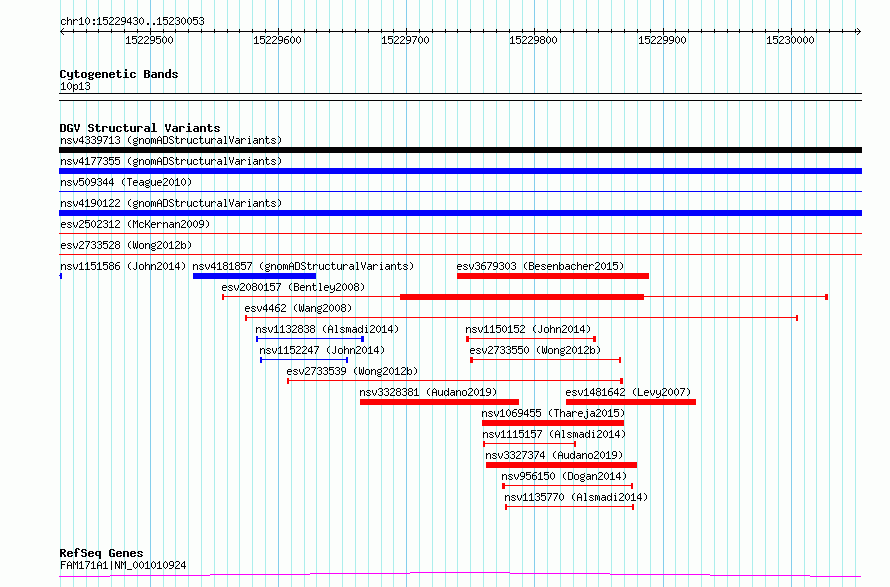Open variant nsv4339713 (gnomADStructuralVariants)
This screenshot has height=587, width=890.
click(171, 140)
